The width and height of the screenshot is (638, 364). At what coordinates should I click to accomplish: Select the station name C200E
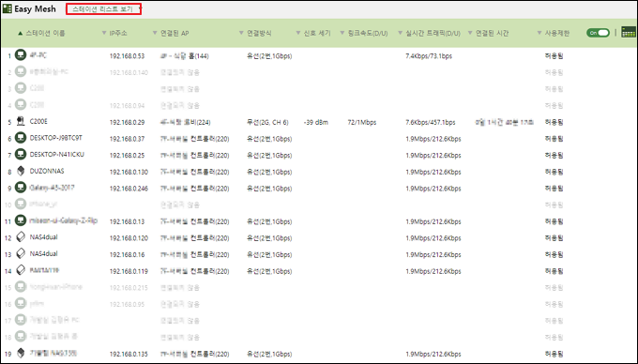[38, 121]
